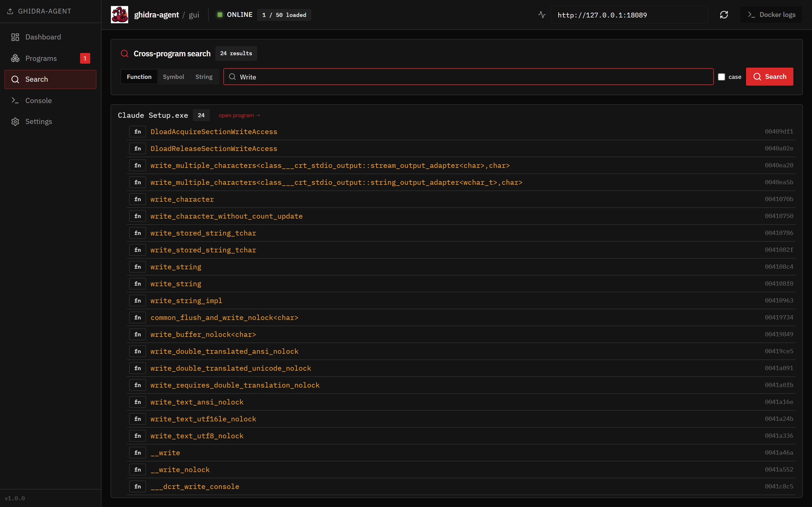The image size is (812, 507).
Task: Open the __write_nolock function result
Action: click(x=180, y=470)
